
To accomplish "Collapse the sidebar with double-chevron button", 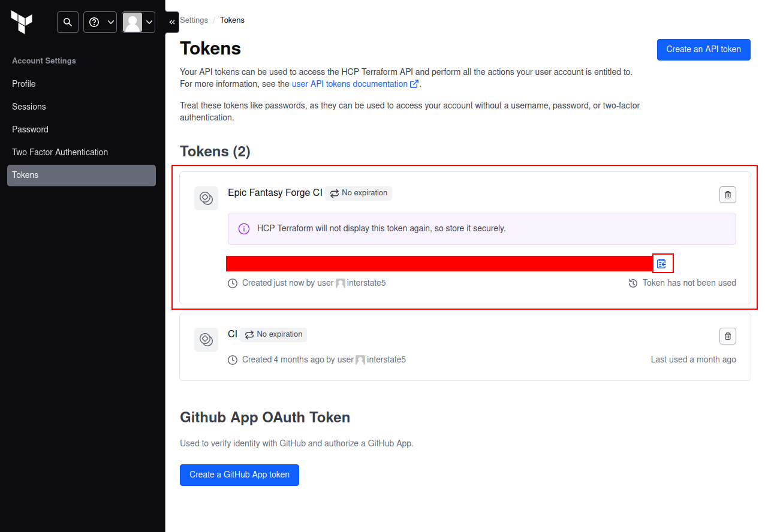I will tap(172, 22).
